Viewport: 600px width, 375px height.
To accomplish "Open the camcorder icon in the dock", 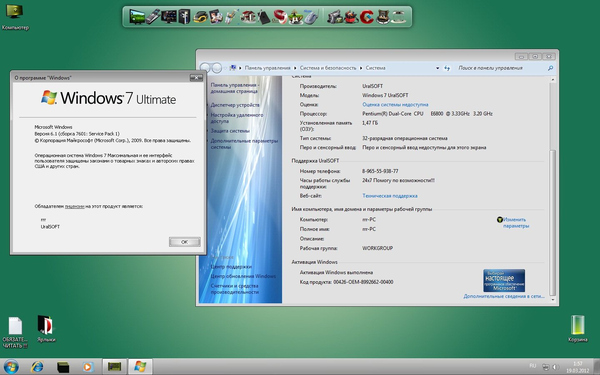I will coord(335,17).
